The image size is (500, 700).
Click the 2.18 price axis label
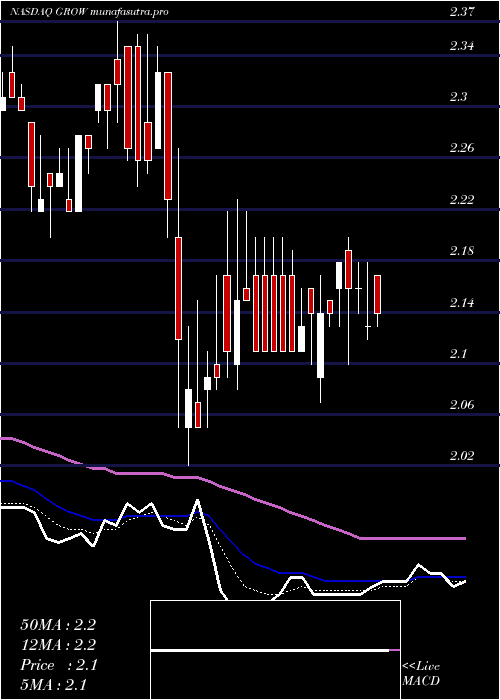(x=462, y=251)
